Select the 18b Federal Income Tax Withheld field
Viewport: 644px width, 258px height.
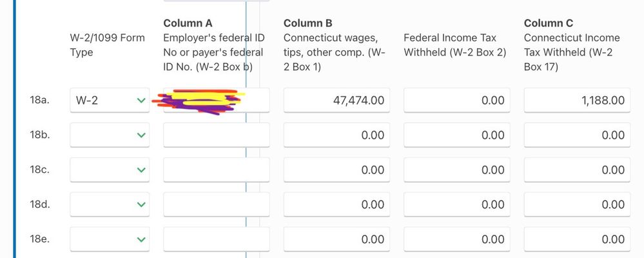[x=456, y=135]
